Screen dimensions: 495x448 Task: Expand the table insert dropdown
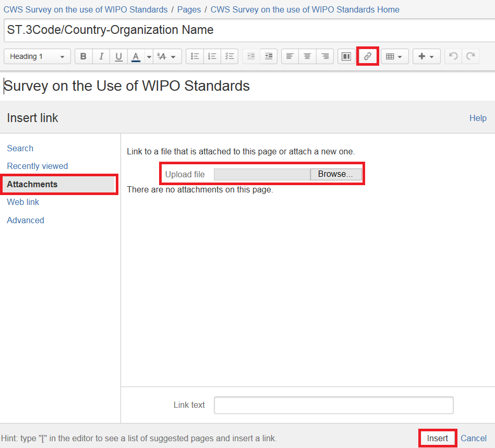[394, 56]
